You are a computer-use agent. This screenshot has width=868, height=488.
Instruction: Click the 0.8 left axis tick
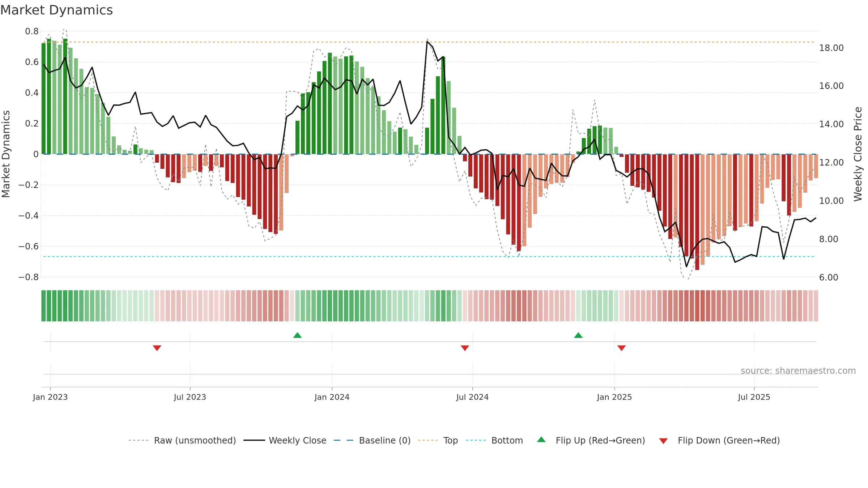[x=32, y=31]
